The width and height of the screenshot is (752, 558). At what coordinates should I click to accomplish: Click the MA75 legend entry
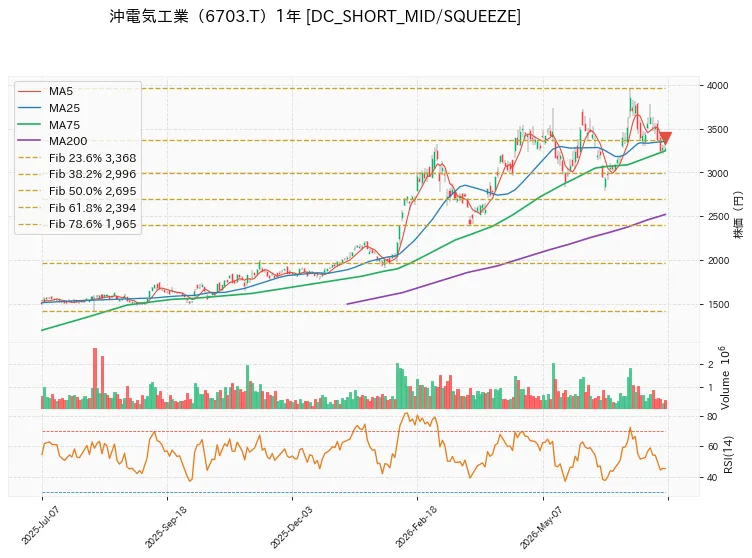[x=49, y=125]
